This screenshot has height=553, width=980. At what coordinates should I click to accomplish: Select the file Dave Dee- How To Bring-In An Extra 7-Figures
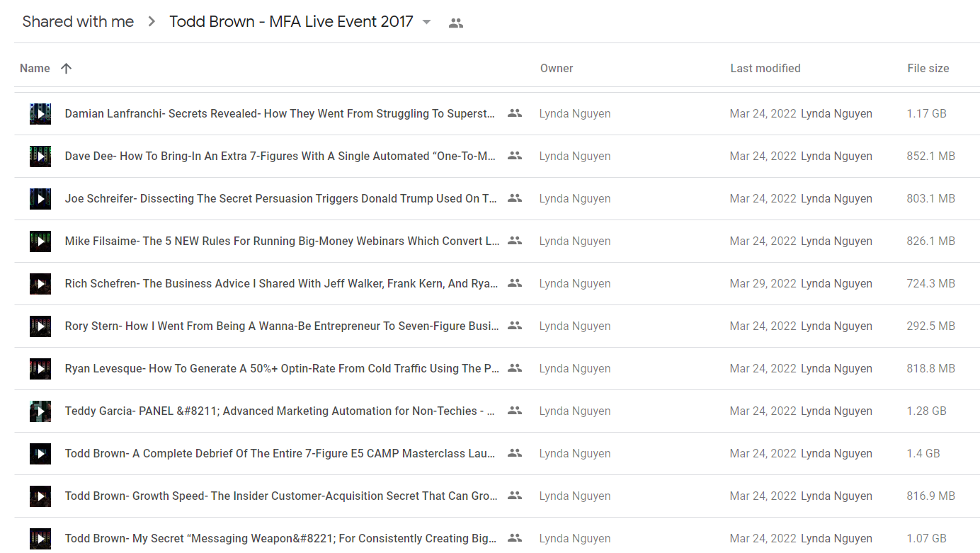(x=280, y=156)
